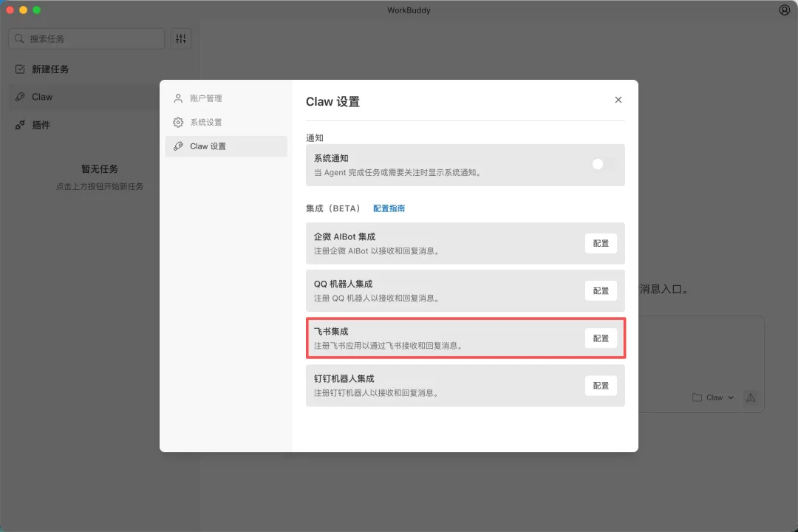Click the 新建任务 compose icon

pyautogui.click(x=20, y=69)
